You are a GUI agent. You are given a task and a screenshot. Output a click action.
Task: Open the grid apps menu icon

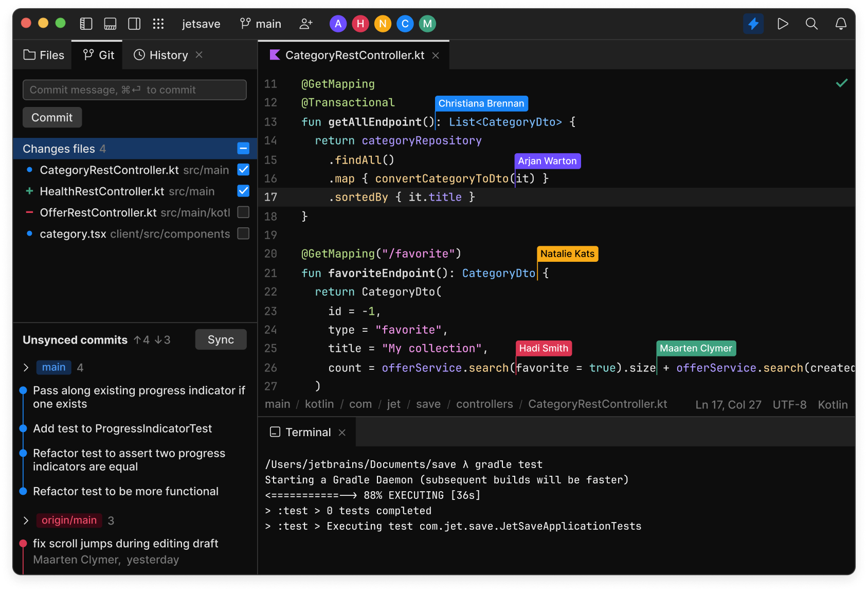coord(158,24)
